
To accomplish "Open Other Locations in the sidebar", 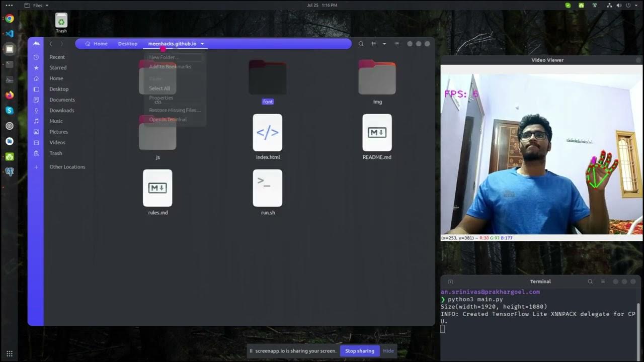I will click(x=67, y=167).
